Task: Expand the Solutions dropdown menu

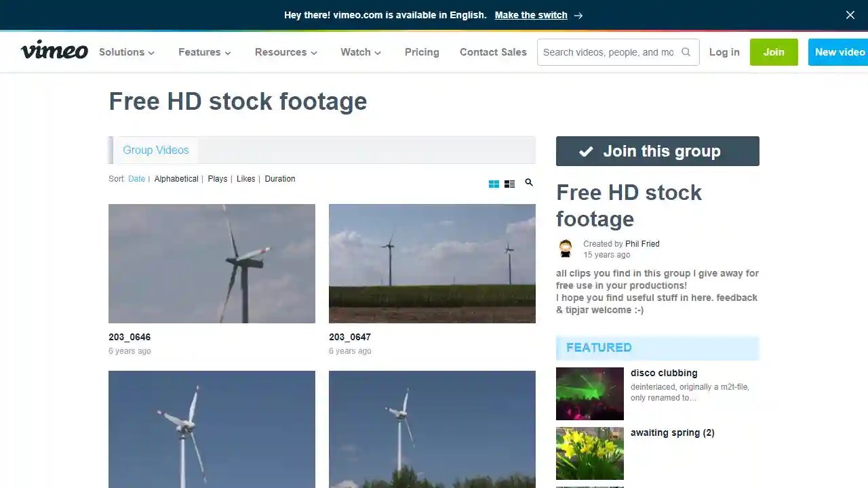Action: click(x=126, y=52)
